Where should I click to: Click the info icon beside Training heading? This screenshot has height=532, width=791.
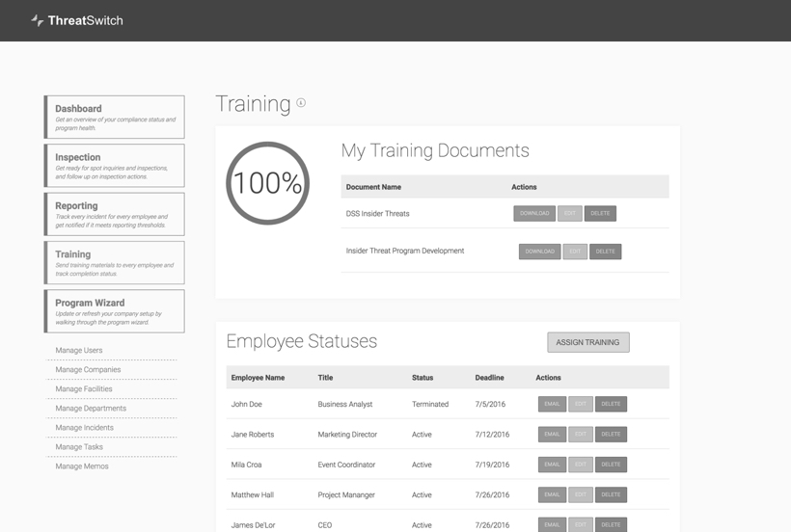(301, 103)
